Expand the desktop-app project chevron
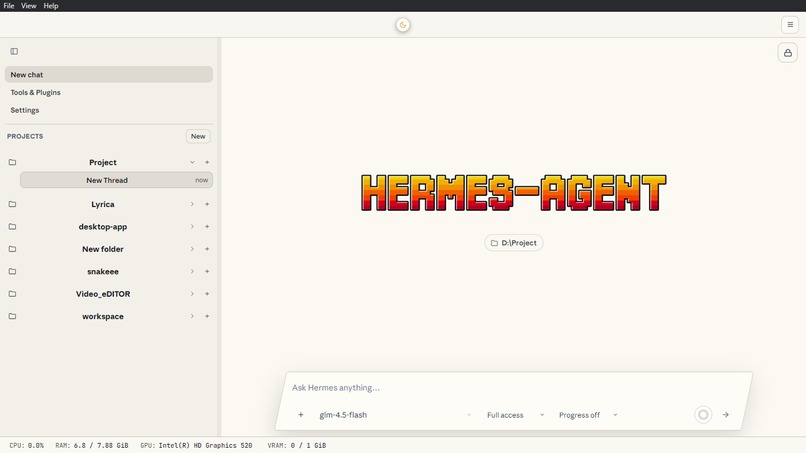This screenshot has height=453, width=806. pos(192,227)
